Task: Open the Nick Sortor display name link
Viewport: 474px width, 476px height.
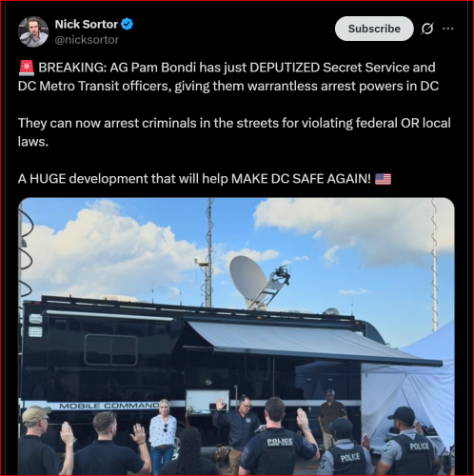Action: 86,24
